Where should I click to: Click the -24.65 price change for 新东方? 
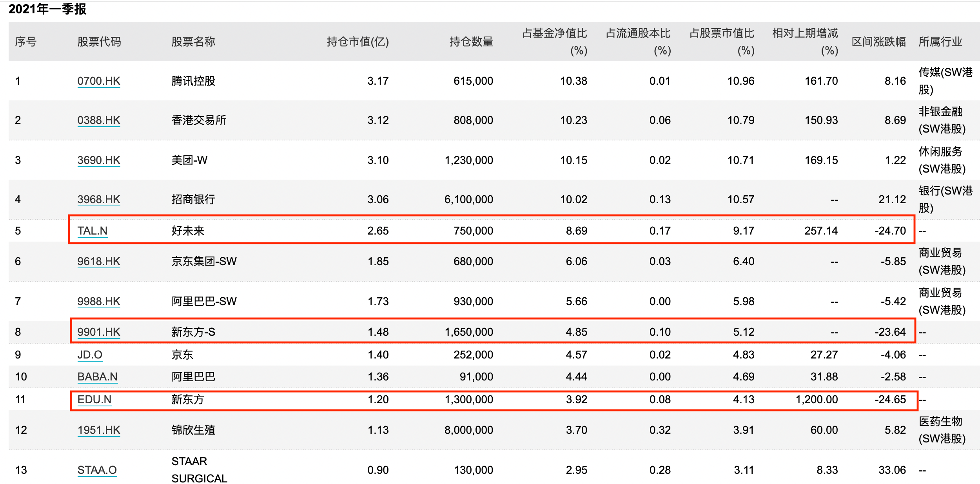[x=890, y=400]
